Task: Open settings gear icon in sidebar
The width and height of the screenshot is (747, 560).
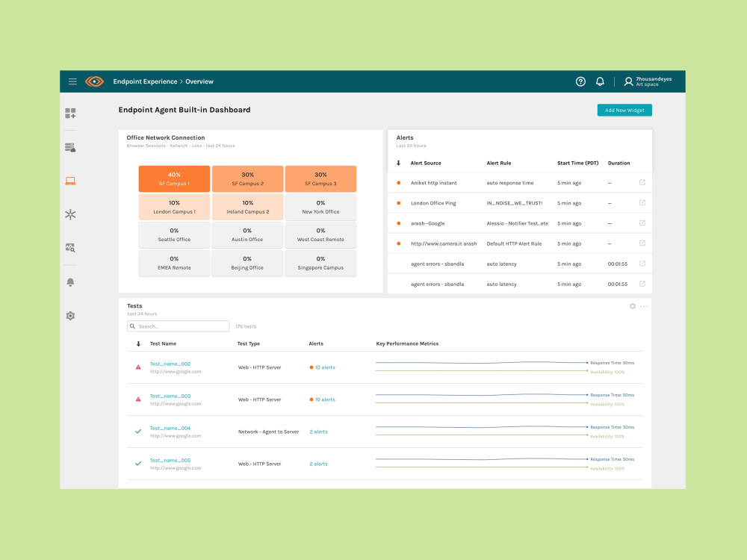Action: tap(70, 316)
